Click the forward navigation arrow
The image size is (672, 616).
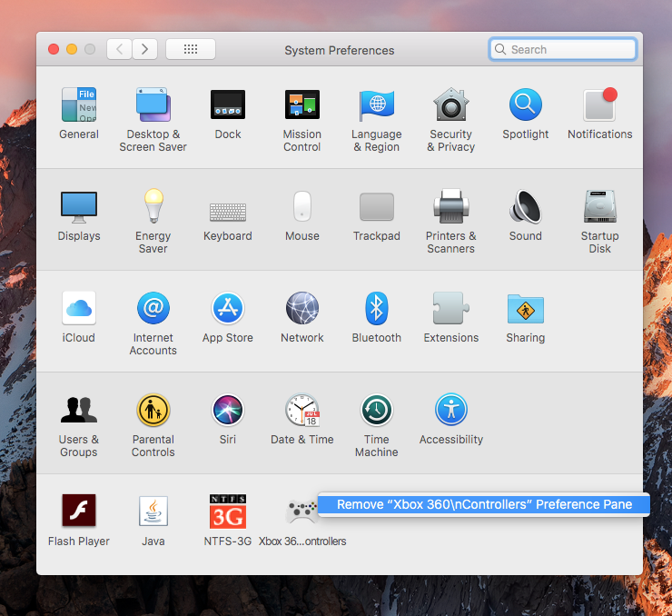[x=144, y=49]
